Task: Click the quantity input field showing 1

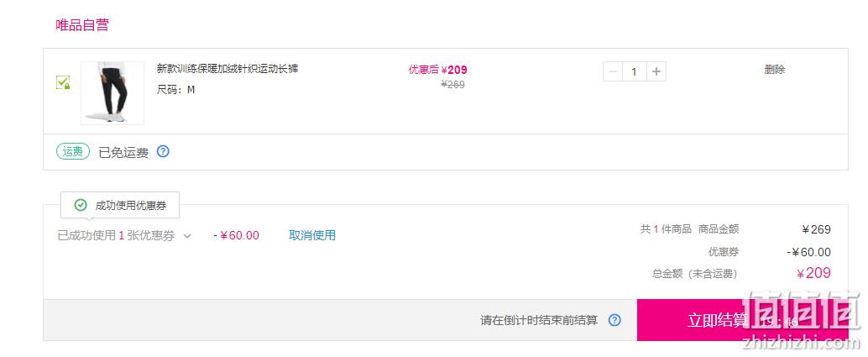Action: pos(635,71)
